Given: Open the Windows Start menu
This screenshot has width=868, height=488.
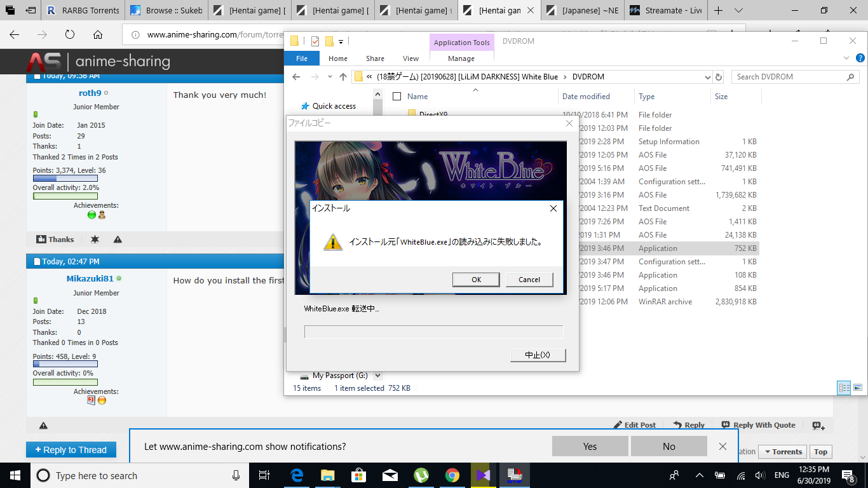Looking at the screenshot, I should click(x=15, y=475).
